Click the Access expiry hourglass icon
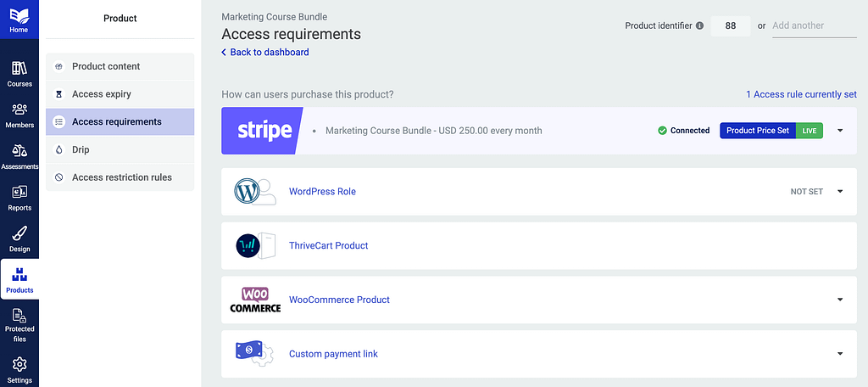Viewport: 868px width, 387px height. [x=59, y=94]
